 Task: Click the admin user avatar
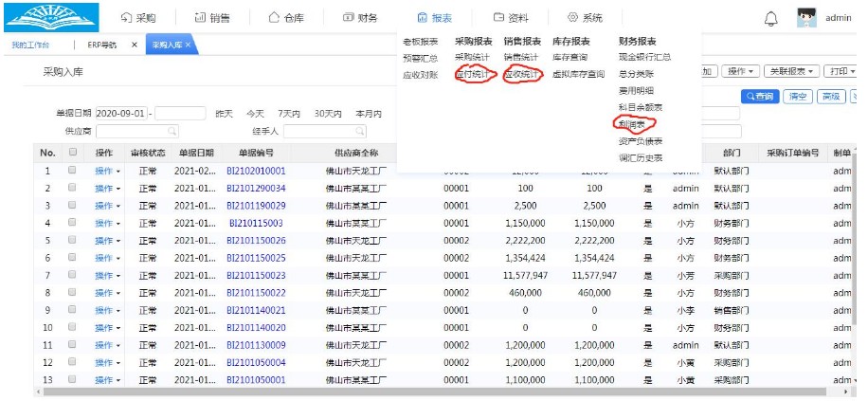point(806,18)
